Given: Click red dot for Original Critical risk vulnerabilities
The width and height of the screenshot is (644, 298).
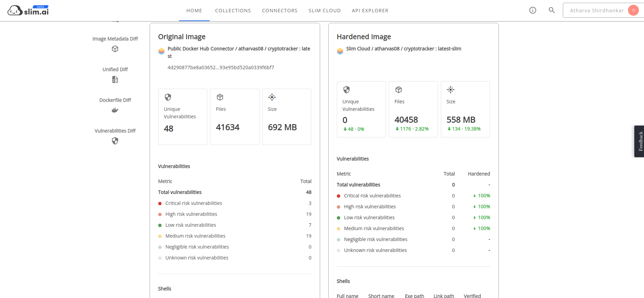Looking at the screenshot, I should (x=160, y=204).
